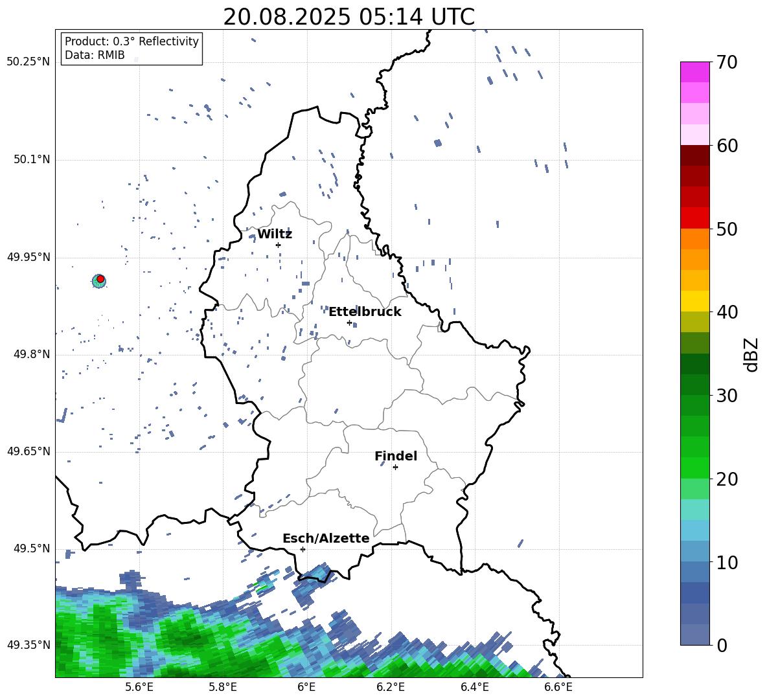Click the dBZ colorbar axis label
The image size is (767, 700).
coord(752,354)
